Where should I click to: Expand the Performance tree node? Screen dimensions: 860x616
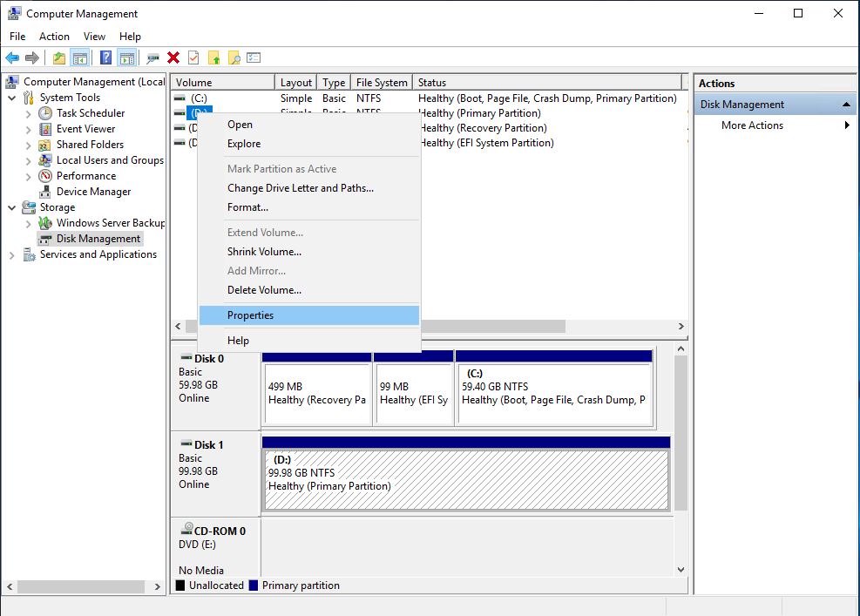point(28,177)
